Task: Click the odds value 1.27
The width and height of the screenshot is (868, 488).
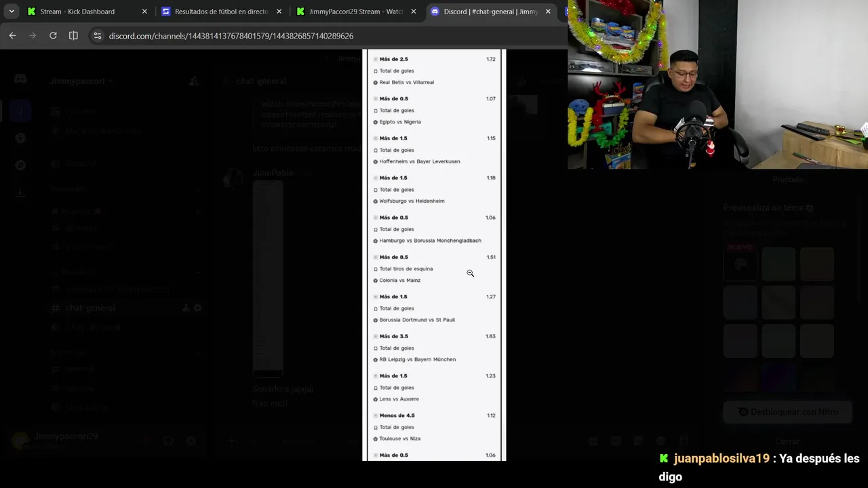Action: [491, 297]
